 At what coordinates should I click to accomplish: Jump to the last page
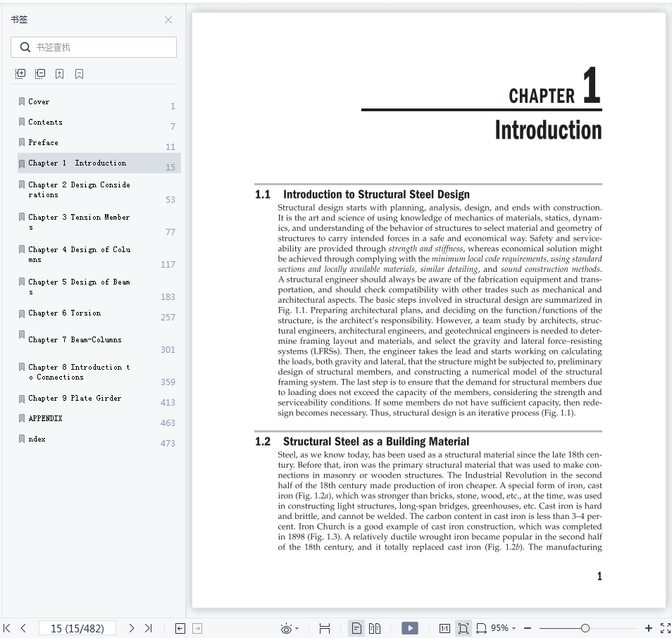[149, 628]
